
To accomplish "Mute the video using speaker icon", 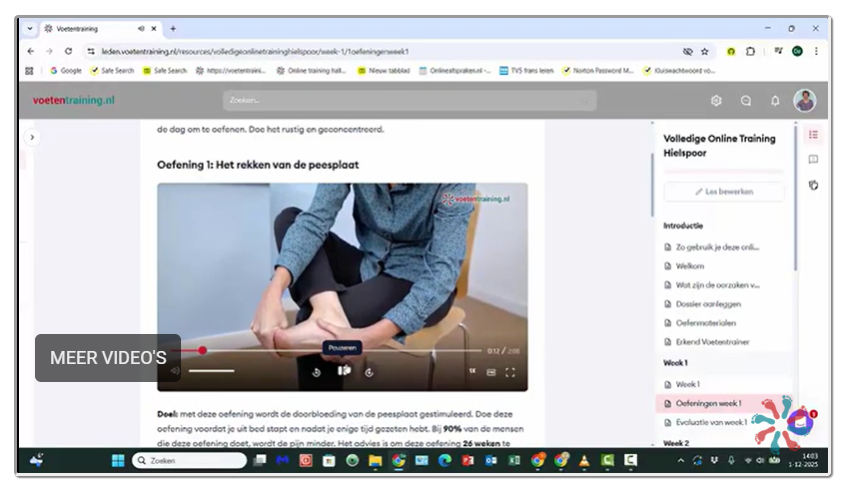I will tap(175, 372).
